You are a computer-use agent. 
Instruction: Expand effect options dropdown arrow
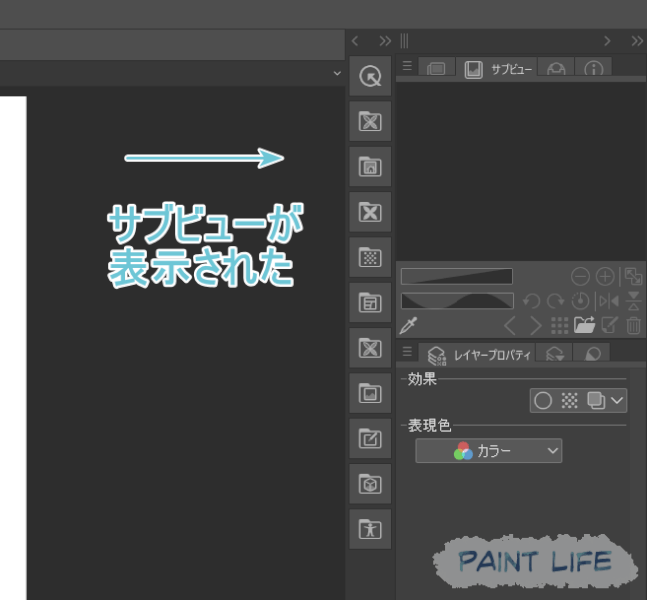[617, 400]
